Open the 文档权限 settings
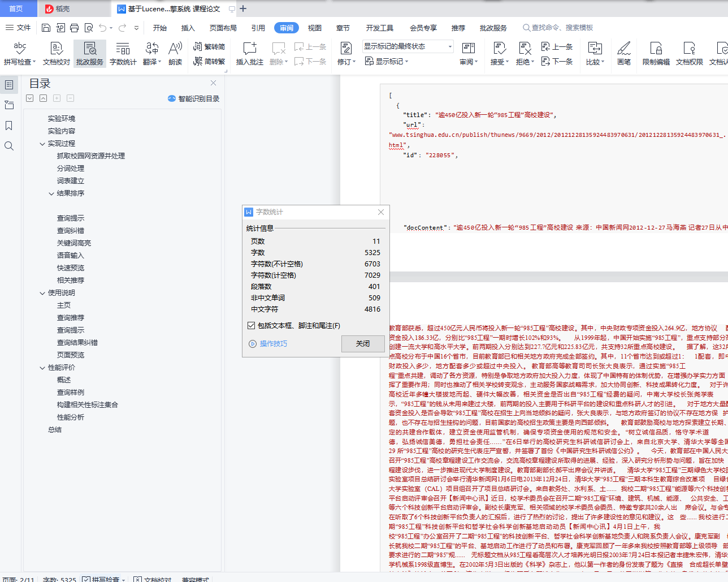 click(x=690, y=54)
